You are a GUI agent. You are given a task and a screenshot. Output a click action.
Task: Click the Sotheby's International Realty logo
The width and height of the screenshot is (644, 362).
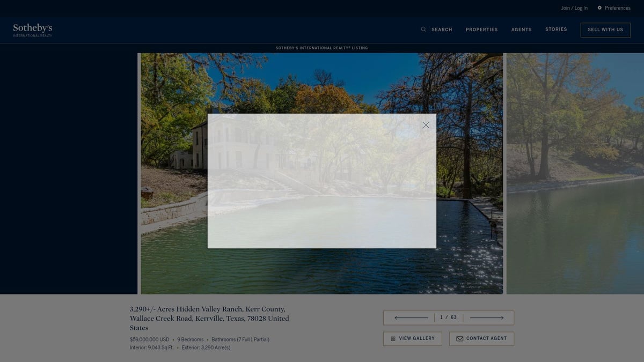pyautogui.click(x=32, y=29)
